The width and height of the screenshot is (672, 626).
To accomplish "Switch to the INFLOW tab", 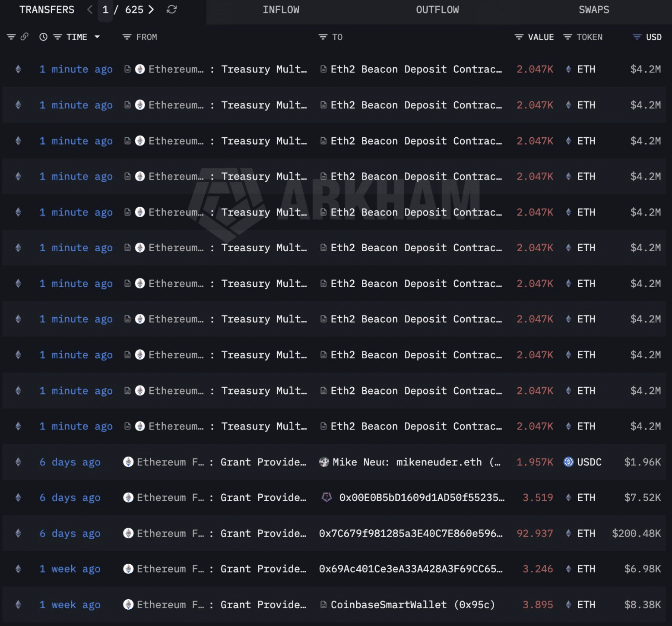I will [281, 10].
